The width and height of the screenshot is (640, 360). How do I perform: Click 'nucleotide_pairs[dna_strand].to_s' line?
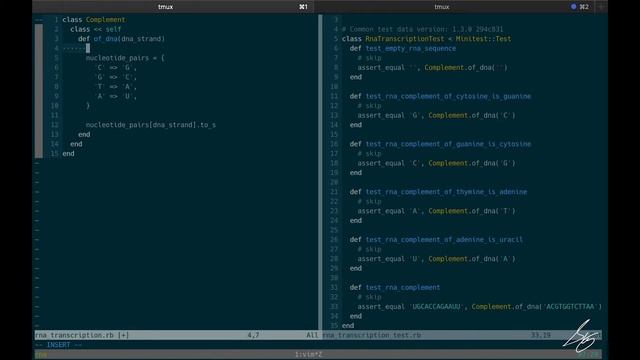[x=151, y=125]
